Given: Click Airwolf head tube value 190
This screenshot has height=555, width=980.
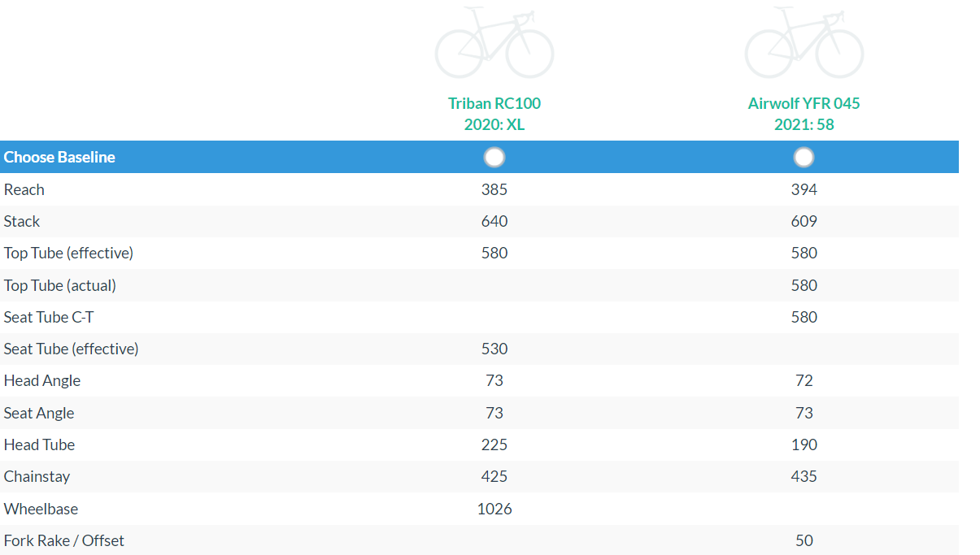Looking at the screenshot, I should [804, 444].
